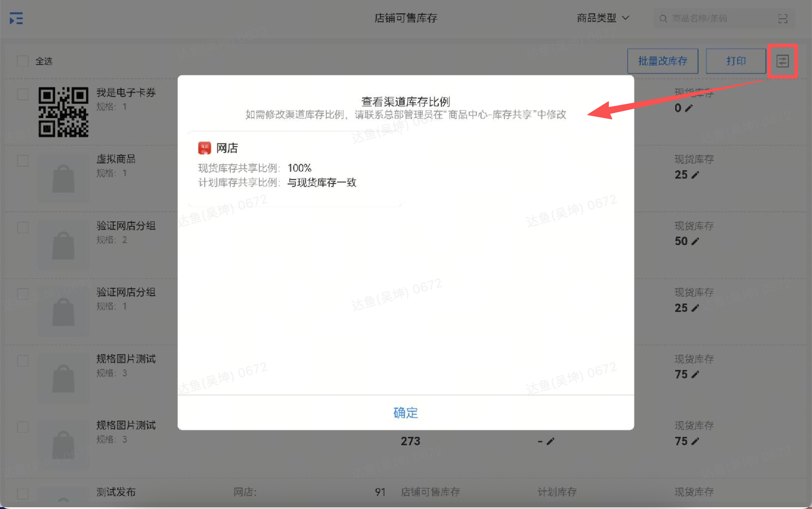
Task: Click the barcode scan icon in search box
Action: pyautogui.click(x=783, y=19)
